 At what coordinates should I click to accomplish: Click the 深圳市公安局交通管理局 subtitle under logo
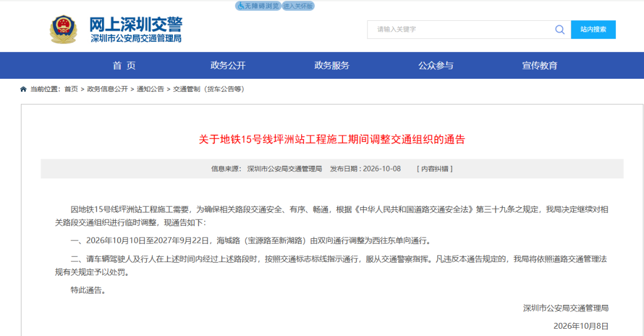coord(136,39)
